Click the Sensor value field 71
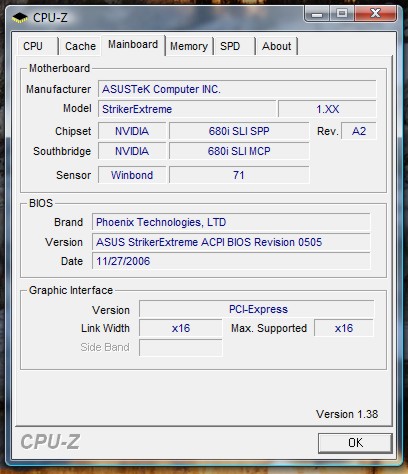This screenshot has height=474, width=408. [239, 175]
